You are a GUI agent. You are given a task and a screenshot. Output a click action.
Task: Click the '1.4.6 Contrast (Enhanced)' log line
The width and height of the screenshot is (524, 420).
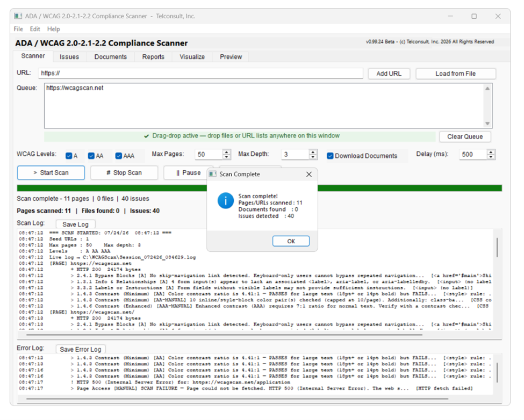click(x=255, y=306)
